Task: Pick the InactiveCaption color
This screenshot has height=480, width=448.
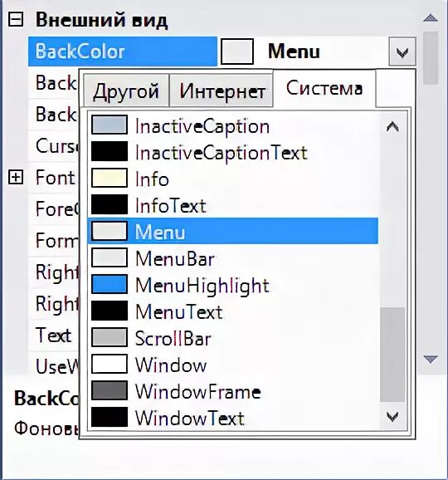Action: pos(233,125)
